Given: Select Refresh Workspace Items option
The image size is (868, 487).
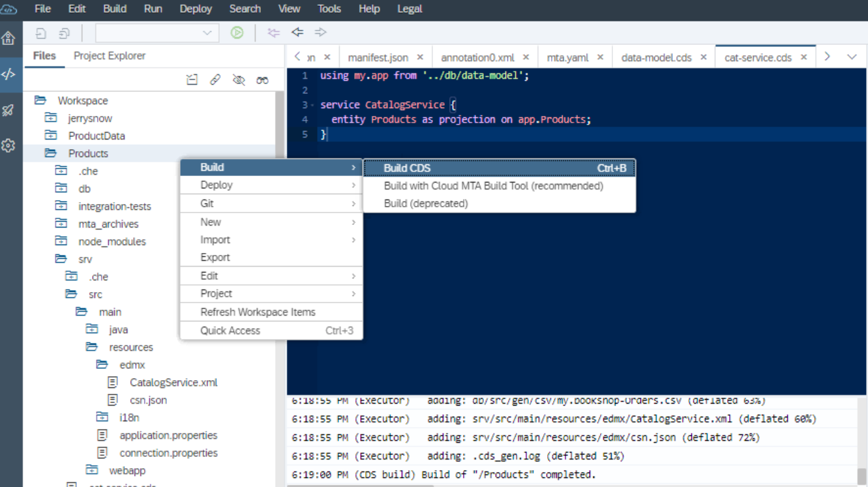Looking at the screenshot, I should (x=258, y=312).
